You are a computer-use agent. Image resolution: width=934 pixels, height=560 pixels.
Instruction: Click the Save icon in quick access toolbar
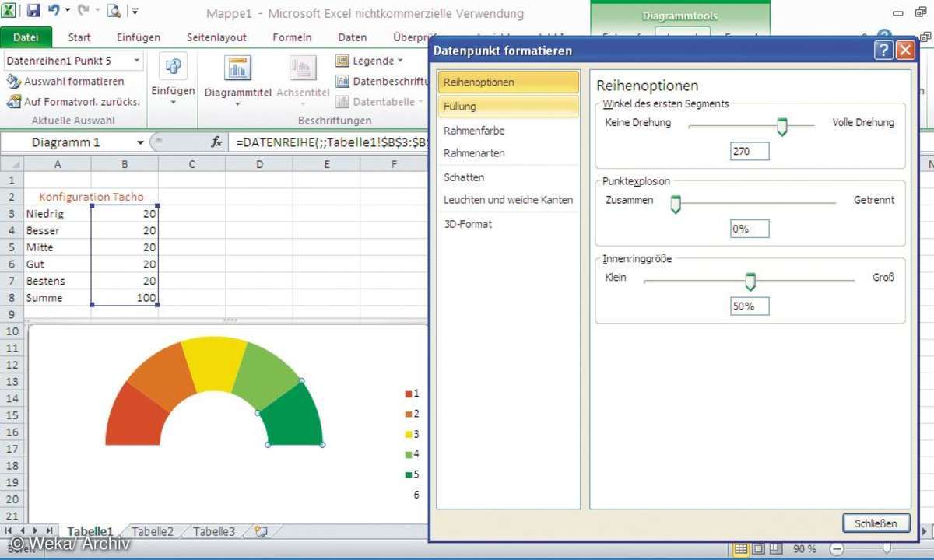pos(33,11)
